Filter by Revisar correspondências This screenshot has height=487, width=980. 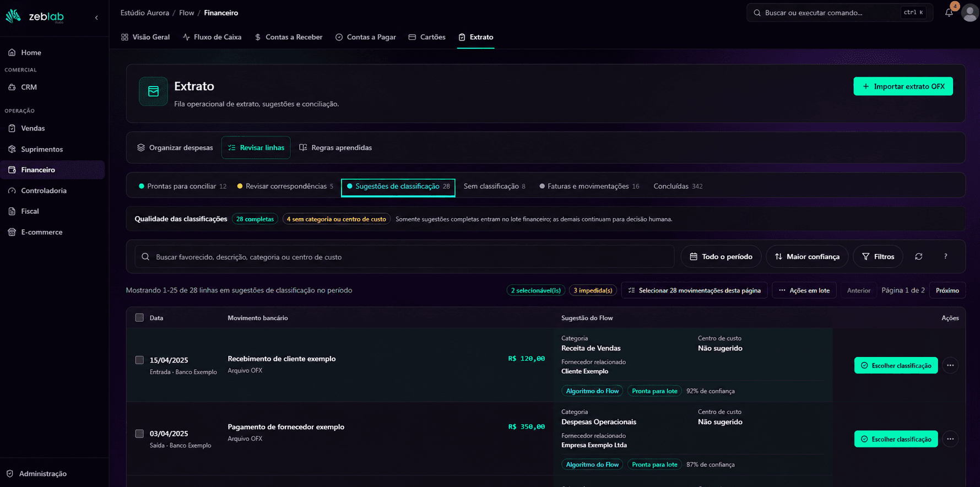(x=285, y=186)
